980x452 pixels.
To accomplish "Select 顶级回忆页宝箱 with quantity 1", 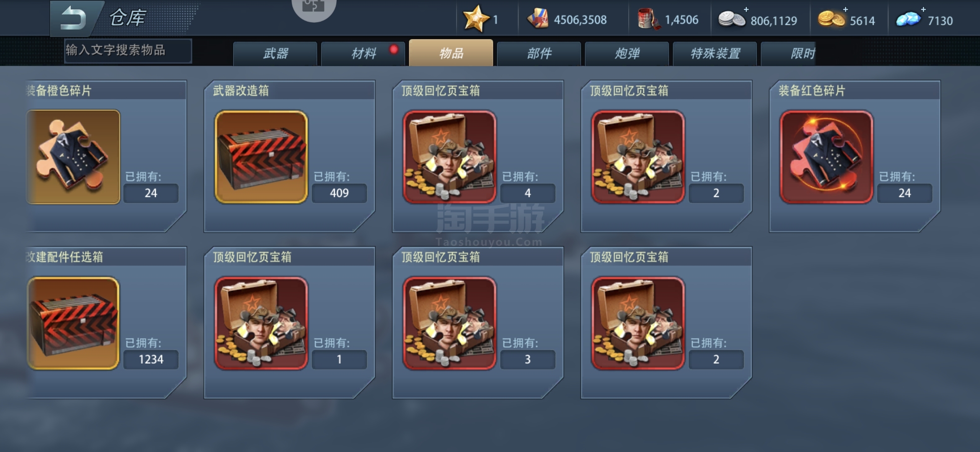I will point(289,323).
